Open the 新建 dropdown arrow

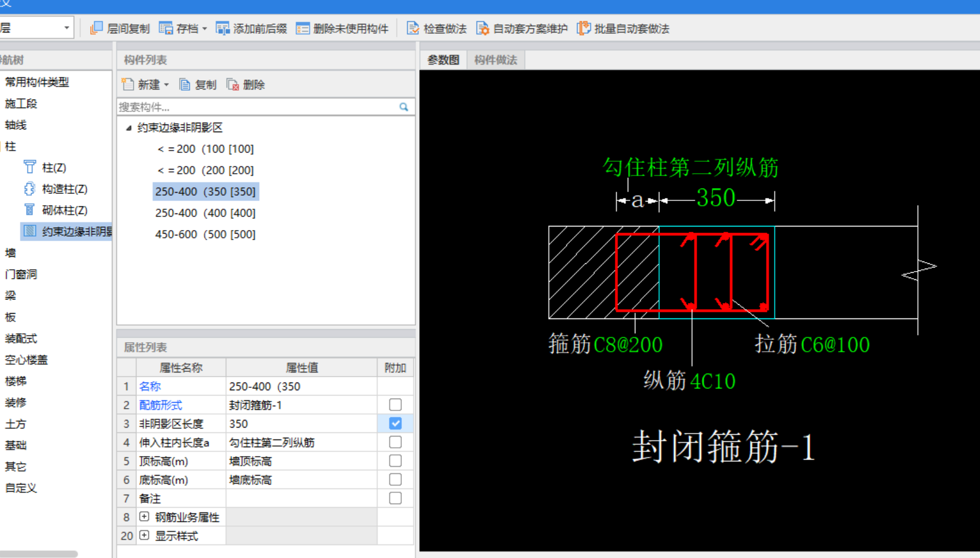166,85
